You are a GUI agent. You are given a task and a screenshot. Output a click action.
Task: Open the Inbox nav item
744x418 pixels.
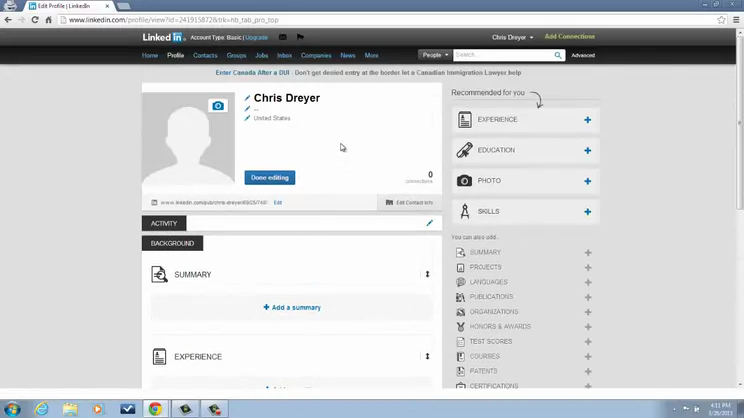tap(284, 56)
